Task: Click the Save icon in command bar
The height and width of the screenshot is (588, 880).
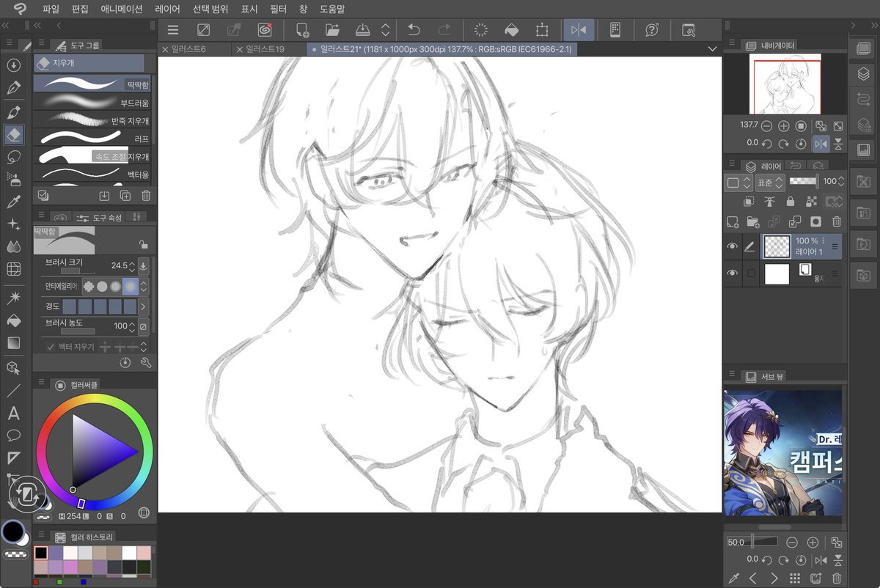Action: 362,30
